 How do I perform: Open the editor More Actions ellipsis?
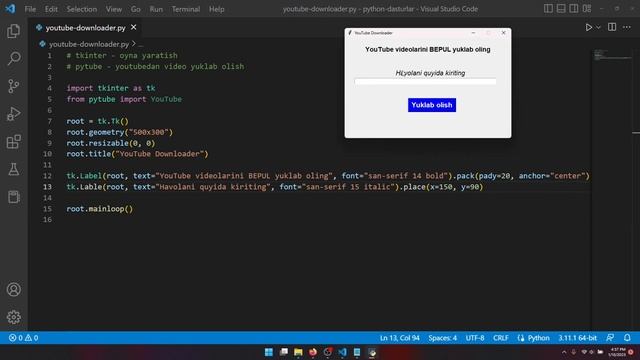[627, 27]
